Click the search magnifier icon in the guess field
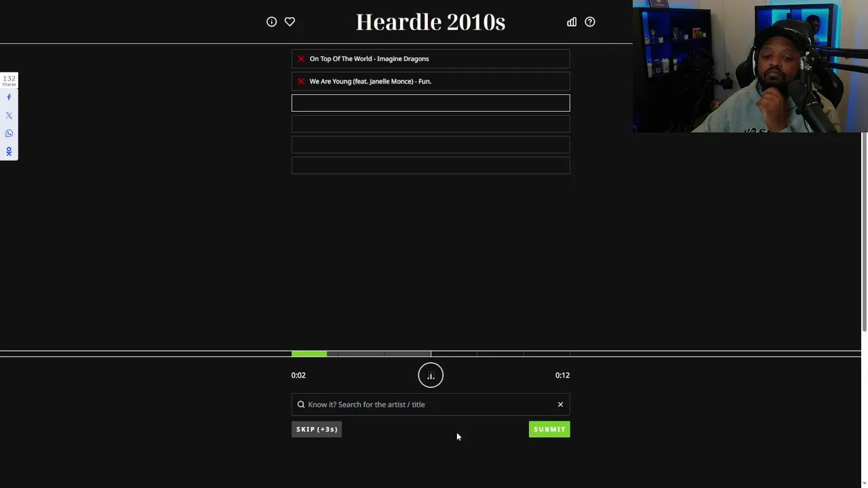Screen dimensions: 868x488 [301, 405]
